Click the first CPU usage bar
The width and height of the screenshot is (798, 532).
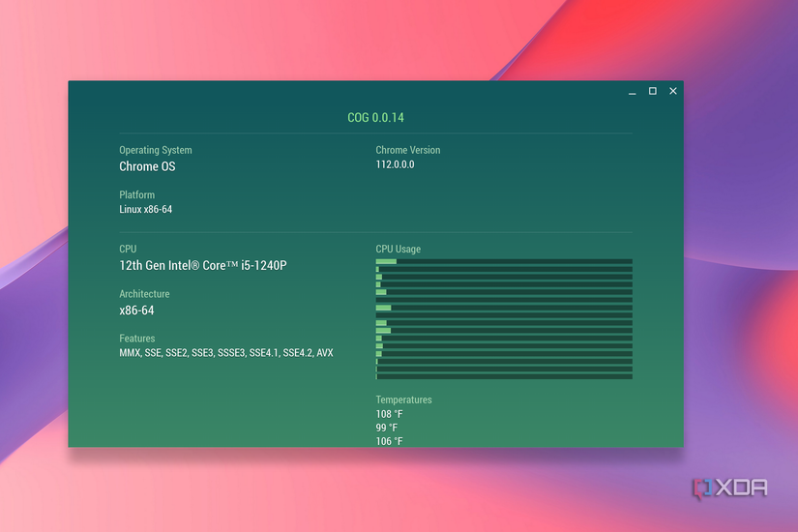pos(504,262)
